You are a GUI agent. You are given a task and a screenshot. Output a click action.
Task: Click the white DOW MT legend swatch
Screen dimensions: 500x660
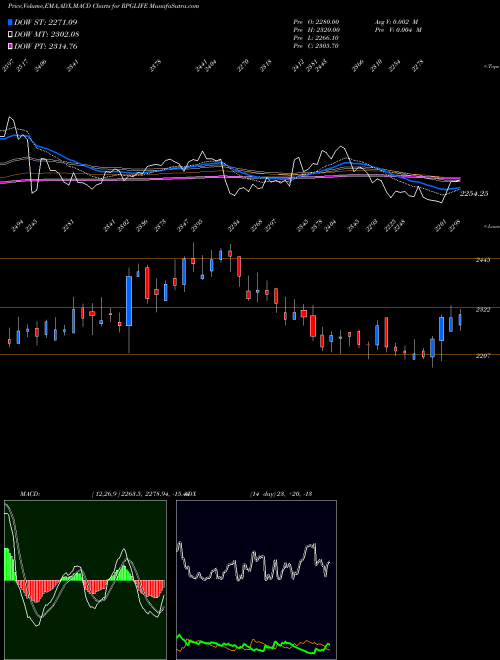pyautogui.click(x=10, y=34)
